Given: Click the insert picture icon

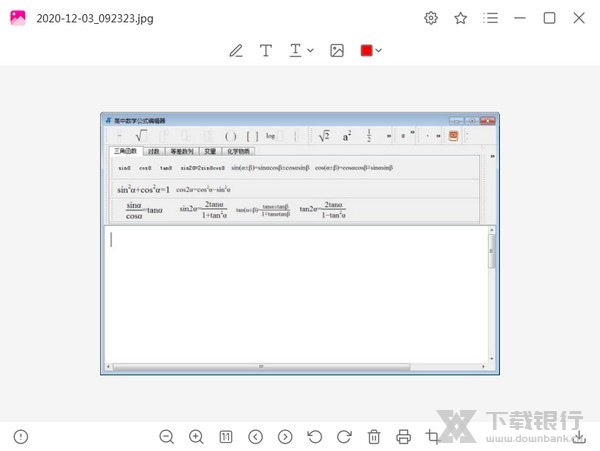Looking at the screenshot, I should click(x=337, y=51).
